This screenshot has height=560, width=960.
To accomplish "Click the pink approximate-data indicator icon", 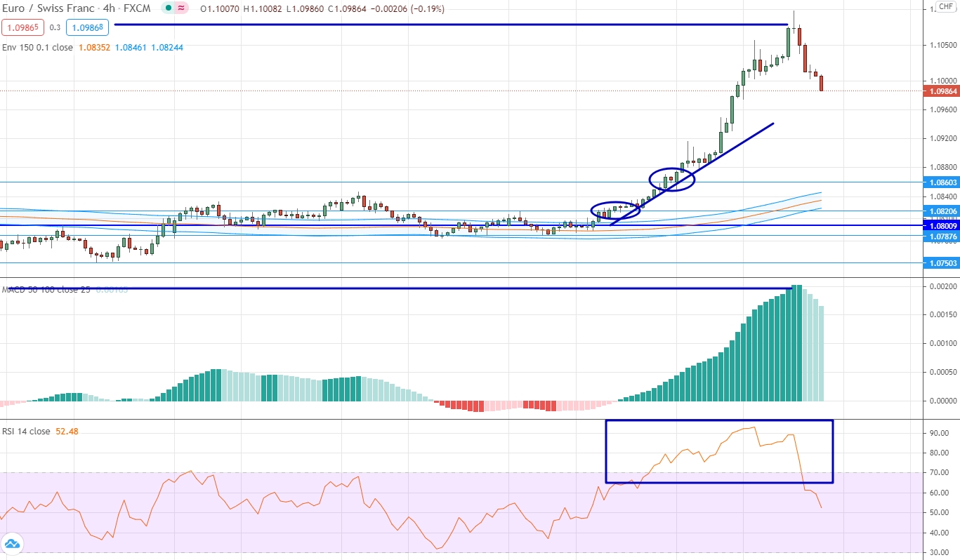I will tap(181, 9).
